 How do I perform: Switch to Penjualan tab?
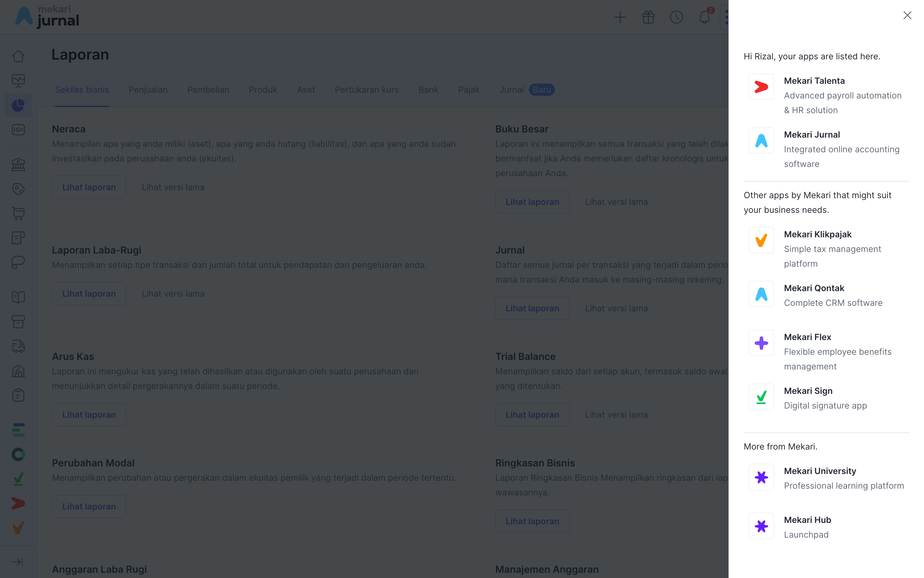[148, 90]
